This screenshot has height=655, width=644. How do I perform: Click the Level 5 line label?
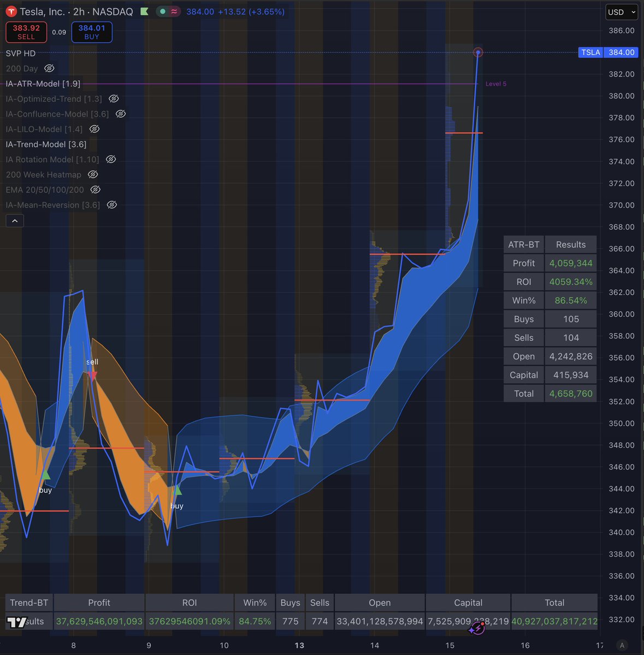tap(496, 84)
